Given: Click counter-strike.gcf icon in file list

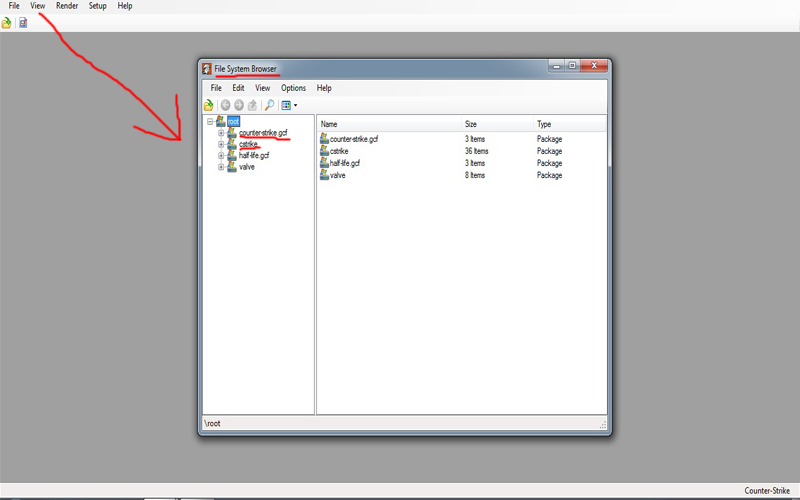Looking at the screenshot, I should pos(324,138).
